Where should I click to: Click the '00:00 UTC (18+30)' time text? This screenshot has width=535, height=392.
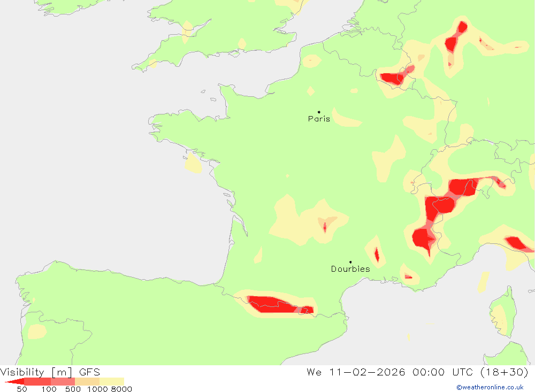pos(470,372)
